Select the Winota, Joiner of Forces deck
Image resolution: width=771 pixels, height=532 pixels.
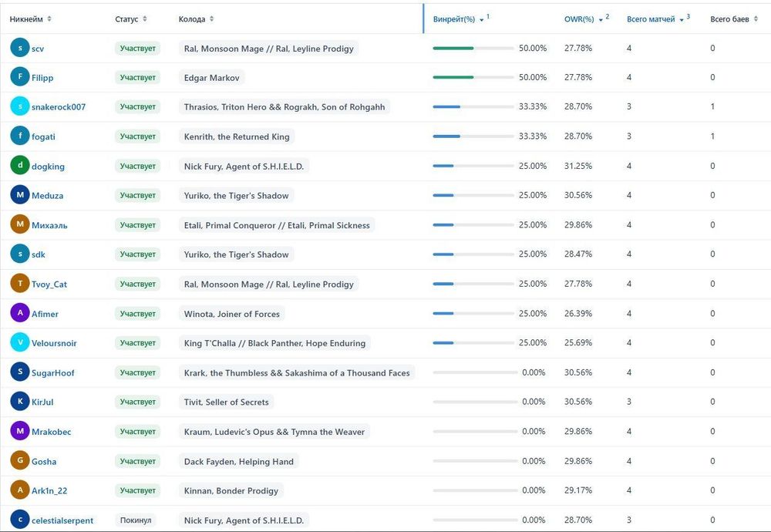click(x=231, y=313)
